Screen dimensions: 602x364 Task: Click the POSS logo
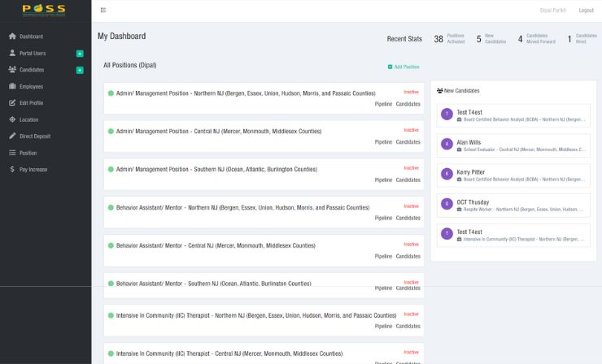pyautogui.click(x=45, y=11)
